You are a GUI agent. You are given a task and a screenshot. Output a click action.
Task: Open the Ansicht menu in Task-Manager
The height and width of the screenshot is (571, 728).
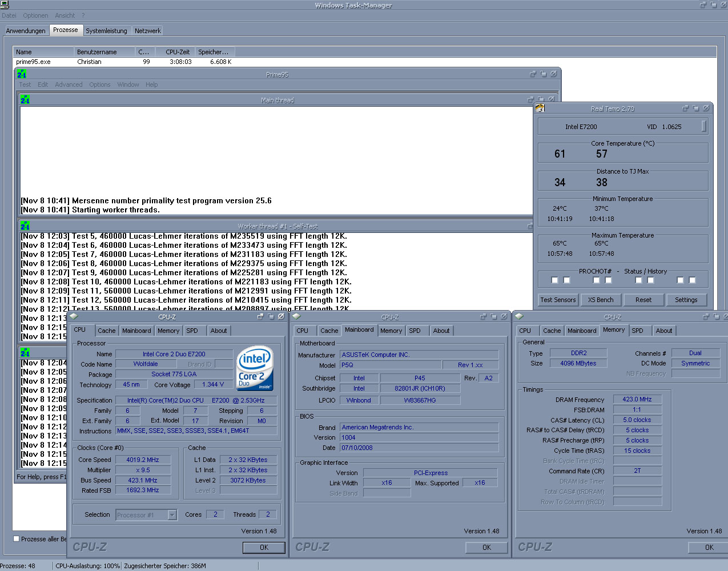tap(65, 15)
